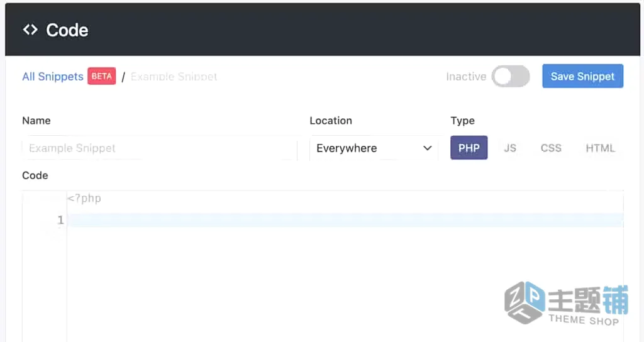
Task: Click the Example Snippet breadcrumb text
Action: tap(174, 77)
